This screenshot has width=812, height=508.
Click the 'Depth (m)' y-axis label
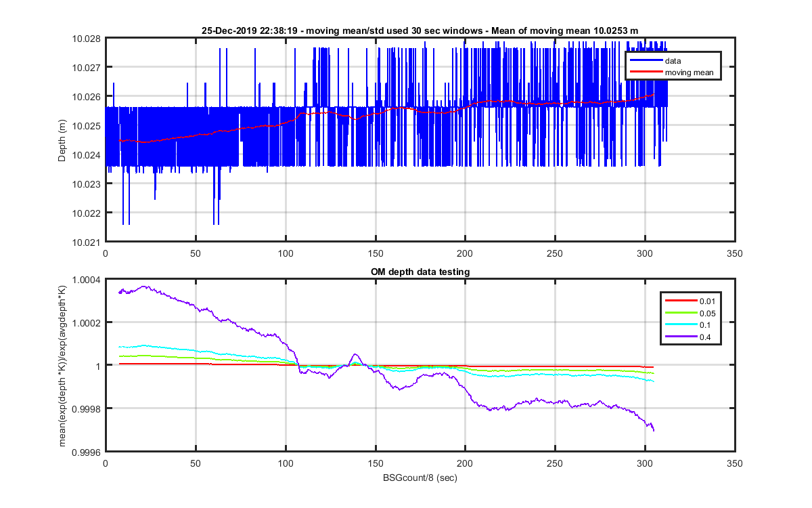(62, 140)
